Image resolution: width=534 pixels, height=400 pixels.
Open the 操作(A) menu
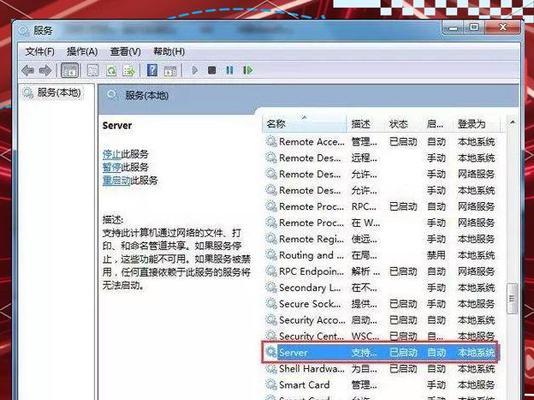(82, 52)
